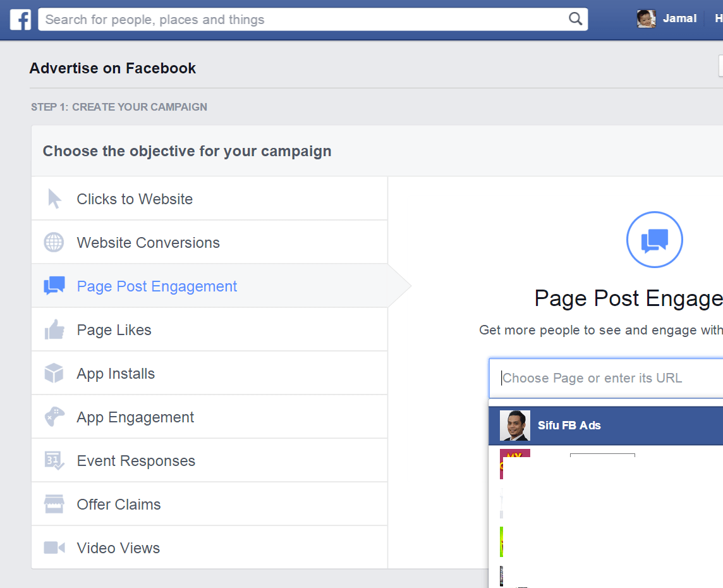Click the search magnifier icon
723x588 pixels.
click(x=575, y=19)
